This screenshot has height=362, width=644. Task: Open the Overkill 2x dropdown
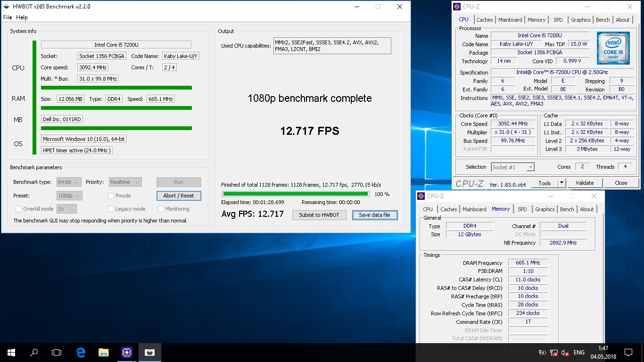click(x=66, y=209)
